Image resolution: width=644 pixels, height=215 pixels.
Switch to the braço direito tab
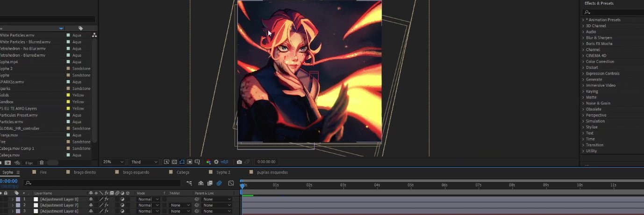coord(85,172)
